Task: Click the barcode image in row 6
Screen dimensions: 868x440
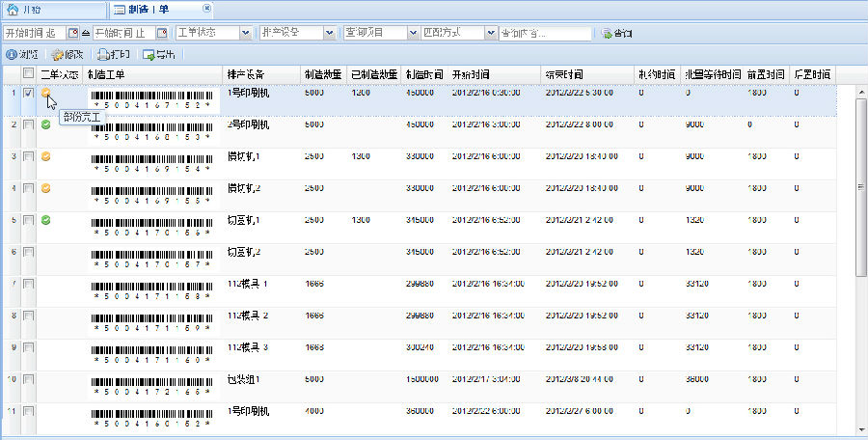Action: (x=152, y=260)
